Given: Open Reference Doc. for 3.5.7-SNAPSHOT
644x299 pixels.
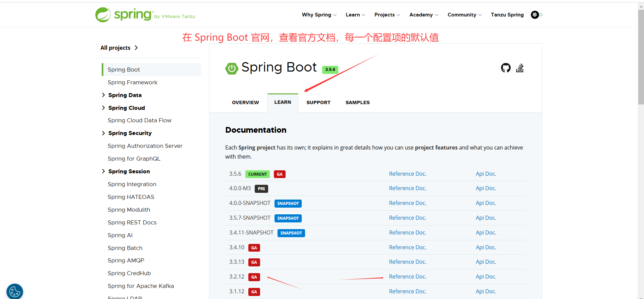Looking at the screenshot, I should [407, 218].
